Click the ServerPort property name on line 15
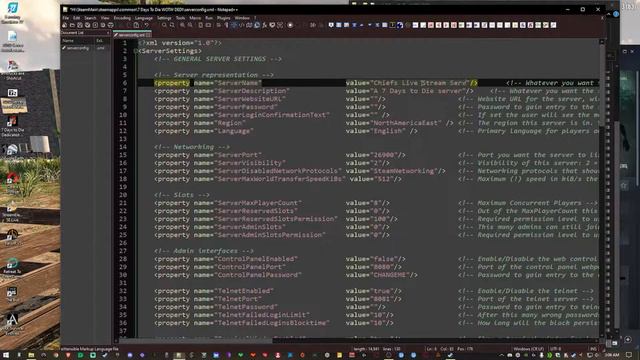Image resolution: width=640 pixels, height=360 pixels. pos(239,155)
